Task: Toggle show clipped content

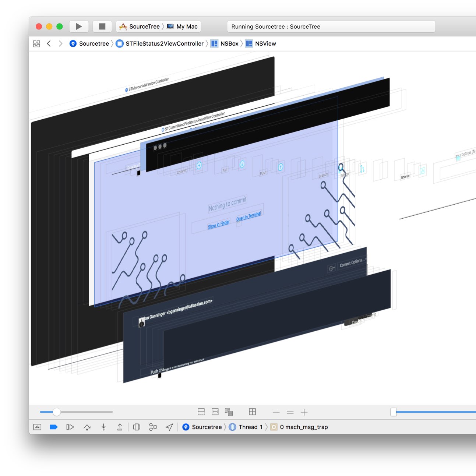Action: 201,412
